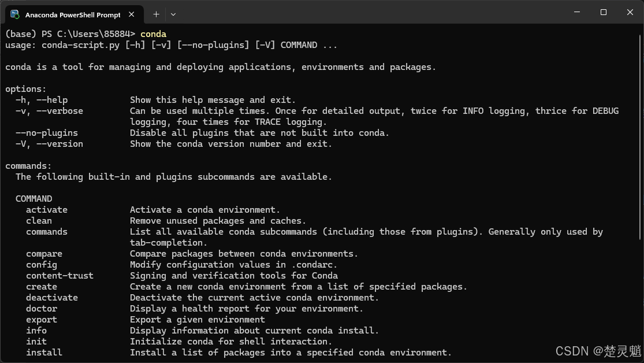This screenshot has width=644, height=363.
Task: Click the 'commands:' heading
Action: tap(28, 166)
